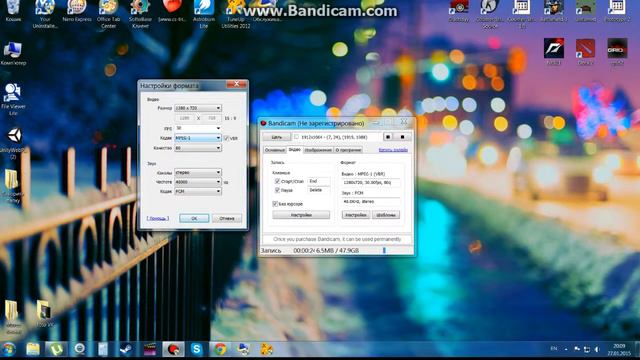Open File Viewer Lite shortcut
Viewport: 640px width, 360px height.
point(13,99)
